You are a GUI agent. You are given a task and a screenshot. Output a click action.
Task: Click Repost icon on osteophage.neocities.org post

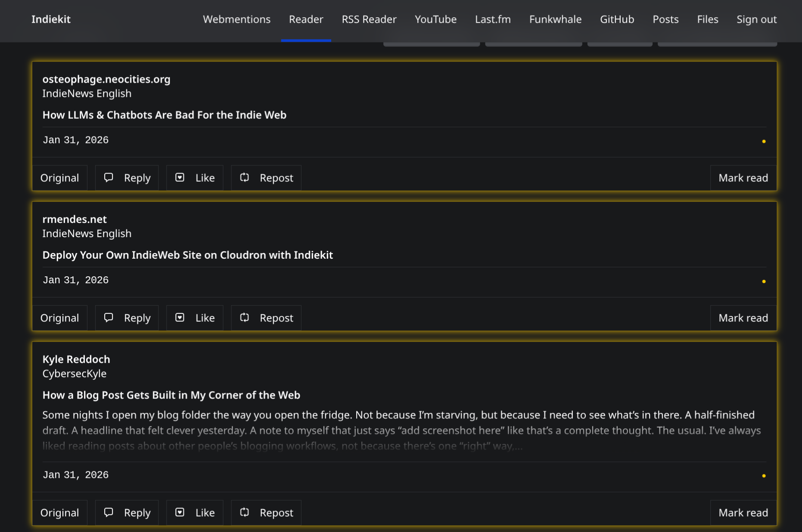click(x=245, y=178)
